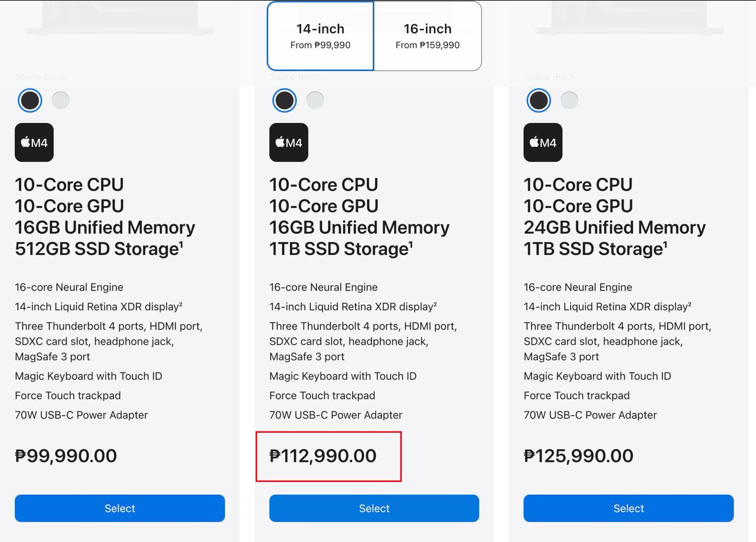
Task: Choose Space Black color for the 16GB 1TB model
Action: tap(285, 100)
